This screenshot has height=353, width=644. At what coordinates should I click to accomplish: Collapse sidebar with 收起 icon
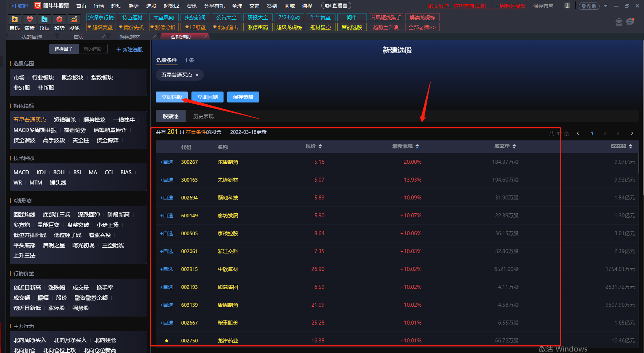click(x=19, y=6)
